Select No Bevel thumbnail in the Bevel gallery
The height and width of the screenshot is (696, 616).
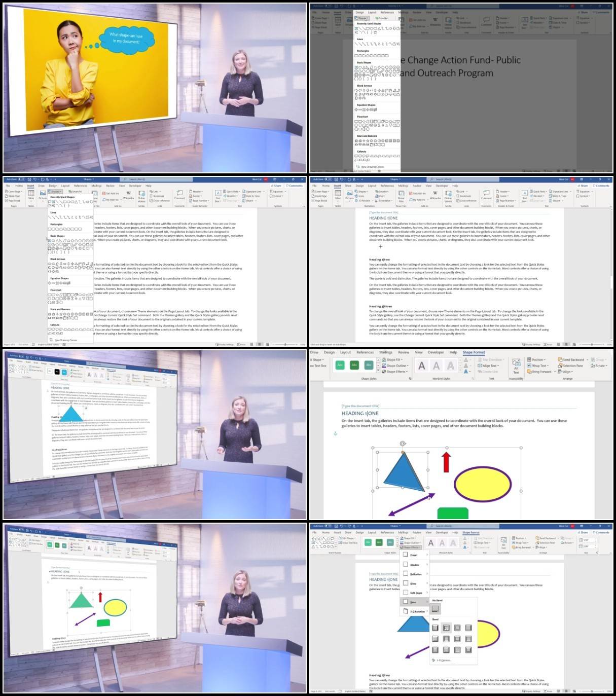(x=435, y=609)
